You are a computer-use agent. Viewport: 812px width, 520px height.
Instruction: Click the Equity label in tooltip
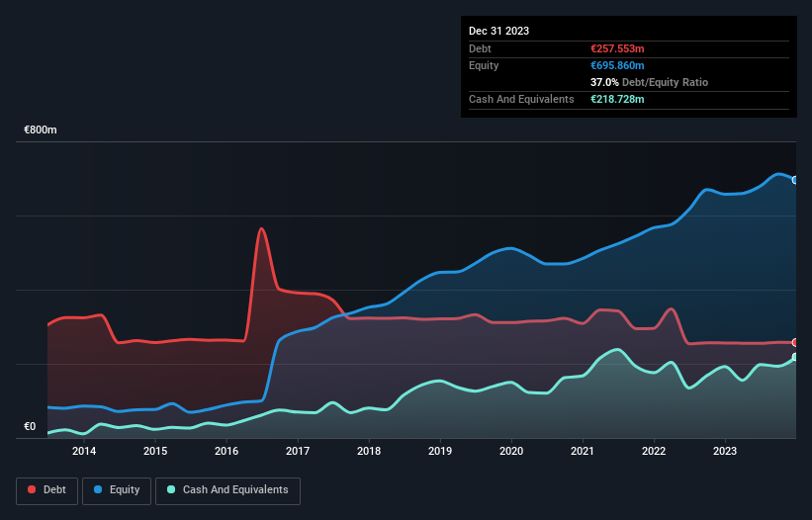pyautogui.click(x=484, y=65)
